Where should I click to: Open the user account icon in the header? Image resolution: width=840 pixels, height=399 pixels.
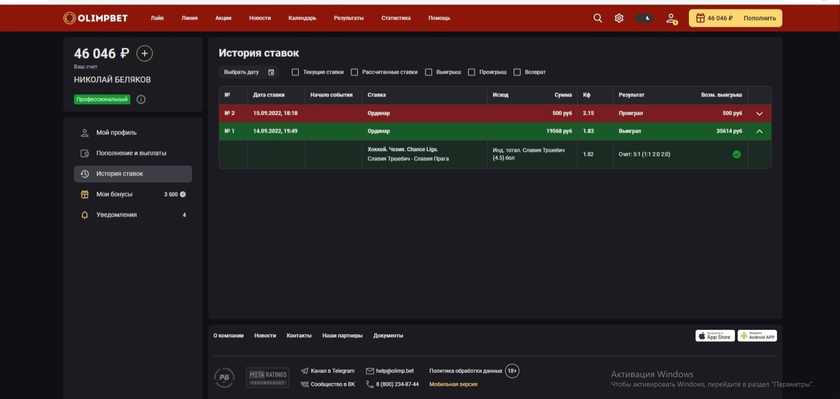coord(671,19)
